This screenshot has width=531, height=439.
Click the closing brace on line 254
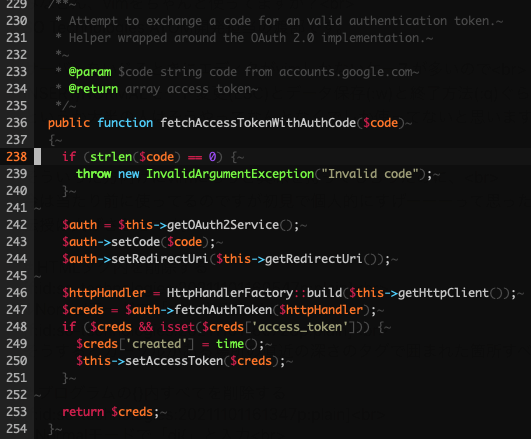51,429
